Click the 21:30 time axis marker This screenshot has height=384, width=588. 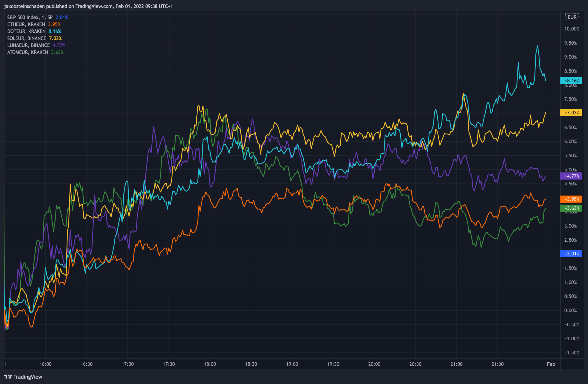[x=497, y=364]
